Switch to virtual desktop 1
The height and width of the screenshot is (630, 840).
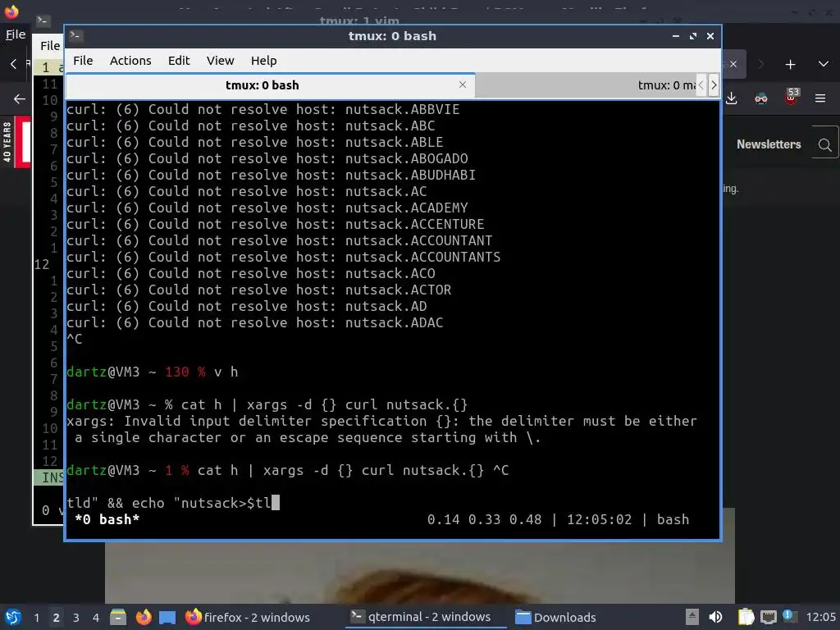(x=36, y=617)
